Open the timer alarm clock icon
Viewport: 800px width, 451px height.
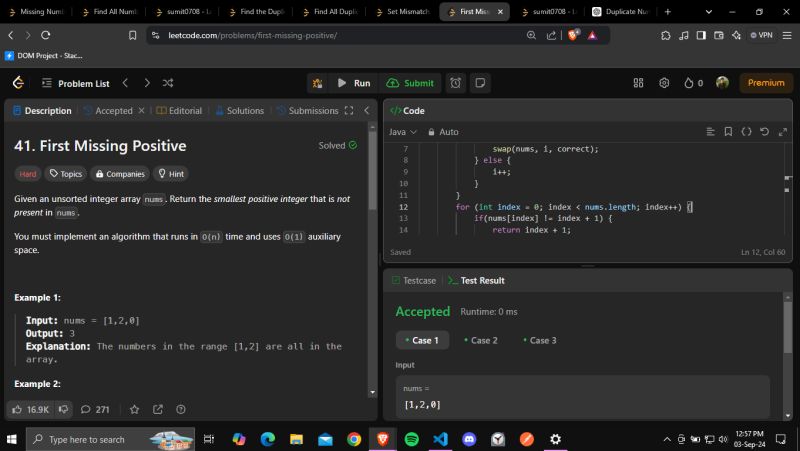(456, 83)
